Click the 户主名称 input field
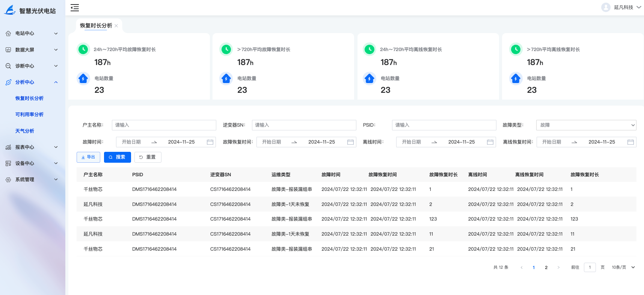 (164, 125)
